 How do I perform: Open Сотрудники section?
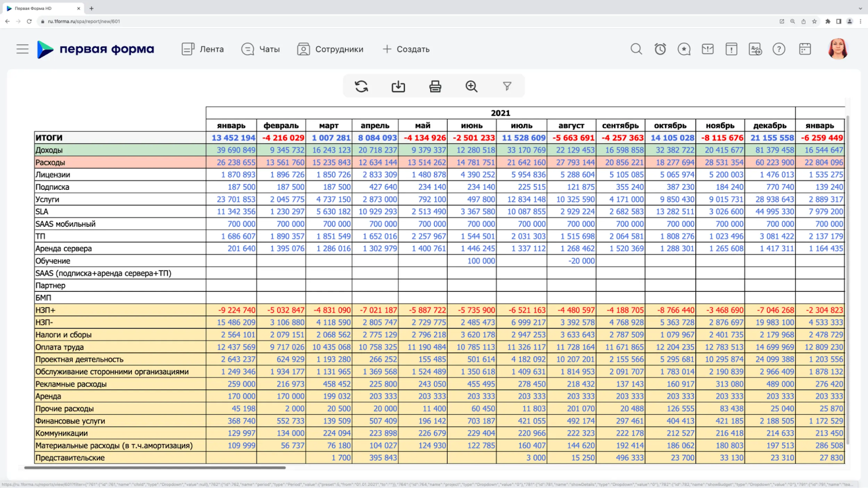[x=330, y=49]
